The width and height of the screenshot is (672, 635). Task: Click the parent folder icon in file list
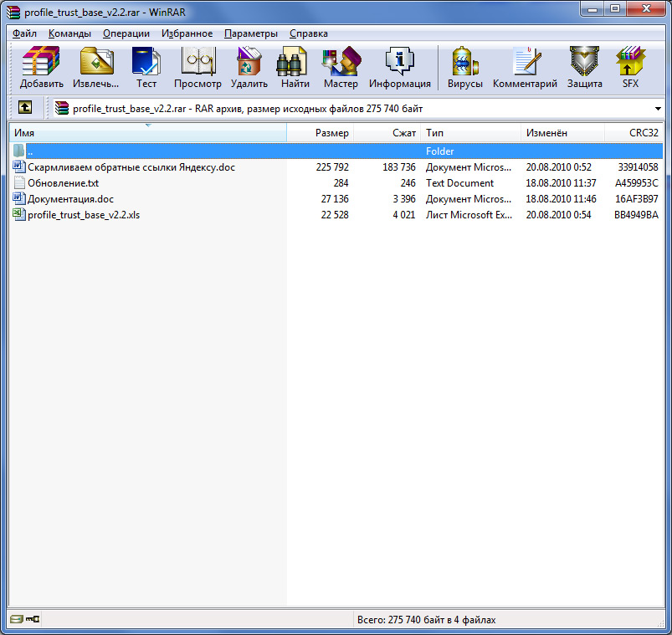tap(18, 151)
